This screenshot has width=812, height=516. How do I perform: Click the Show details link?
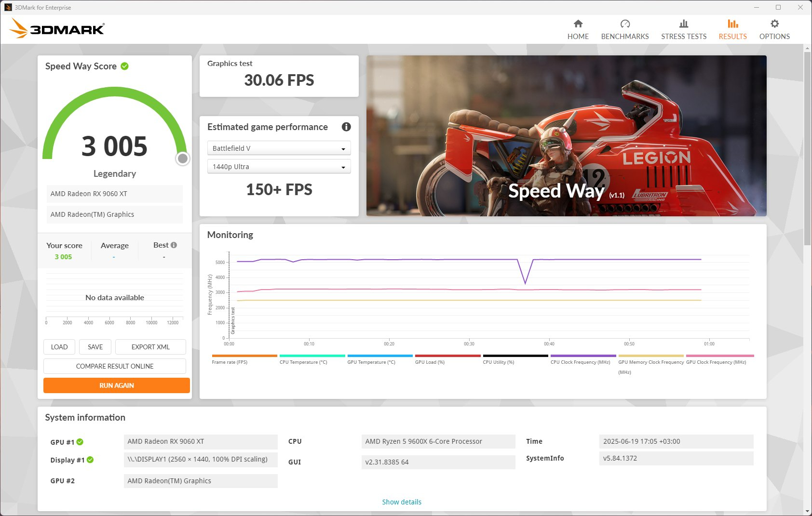coord(402,502)
